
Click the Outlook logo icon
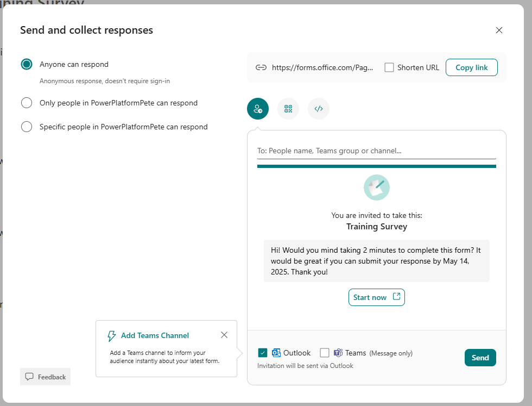(x=276, y=353)
